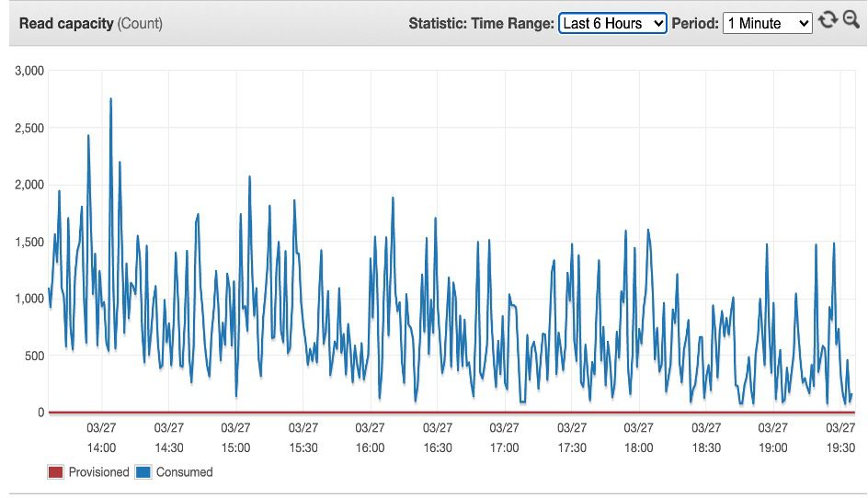Select the Consumed legend label
Viewport: 868px width, 498px height.
pos(184,472)
